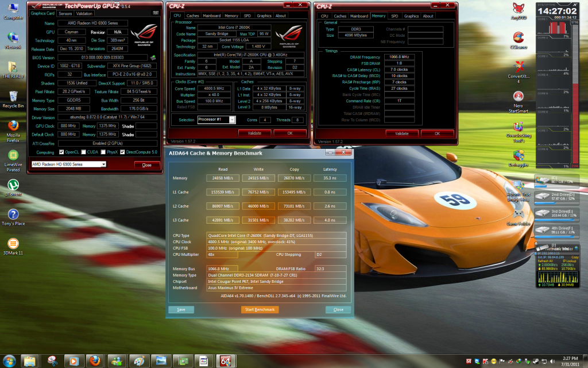This screenshot has height=368, width=588.
Task: Open the Game Folder desktop icon
Action: (519, 217)
